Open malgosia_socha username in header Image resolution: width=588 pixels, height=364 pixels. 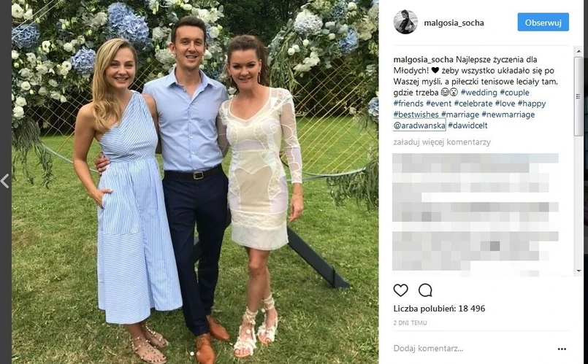click(x=454, y=23)
